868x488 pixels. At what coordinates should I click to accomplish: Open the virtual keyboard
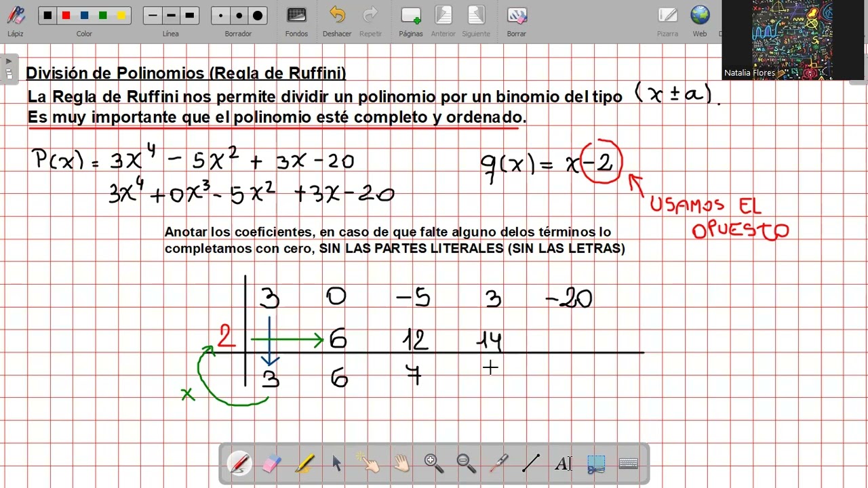pyautogui.click(x=629, y=464)
